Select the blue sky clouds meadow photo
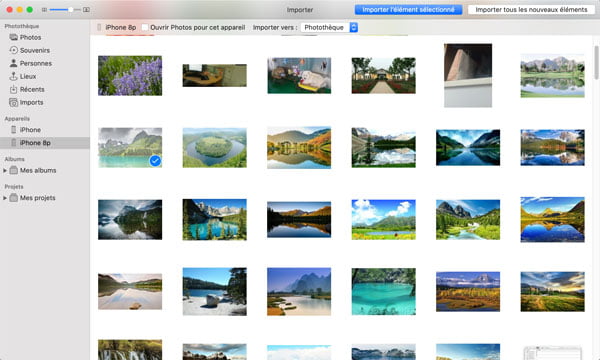This screenshot has height=360, width=600. (383, 220)
